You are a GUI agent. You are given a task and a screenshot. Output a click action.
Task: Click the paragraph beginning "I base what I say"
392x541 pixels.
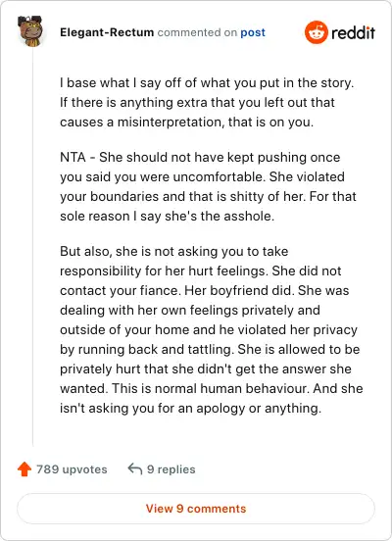(x=207, y=103)
